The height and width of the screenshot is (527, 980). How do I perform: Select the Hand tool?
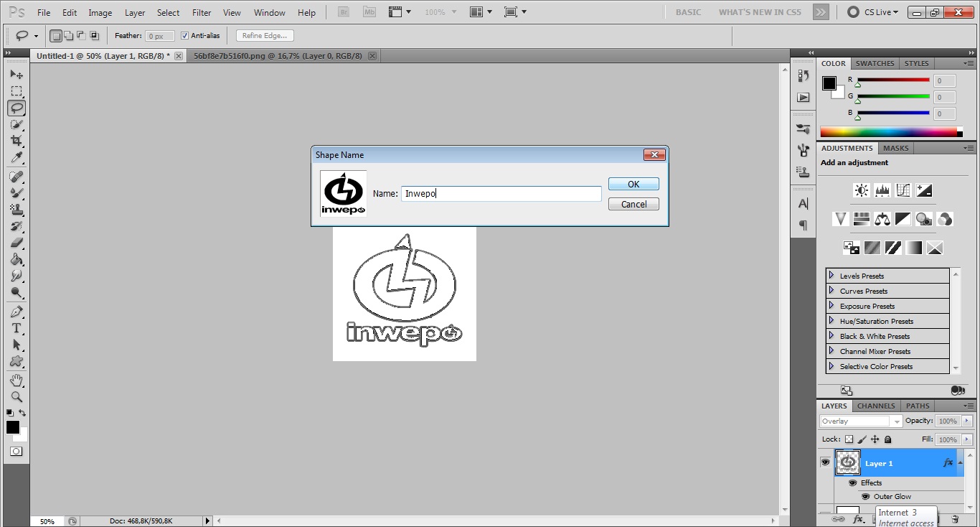click(x=17, y=381)
